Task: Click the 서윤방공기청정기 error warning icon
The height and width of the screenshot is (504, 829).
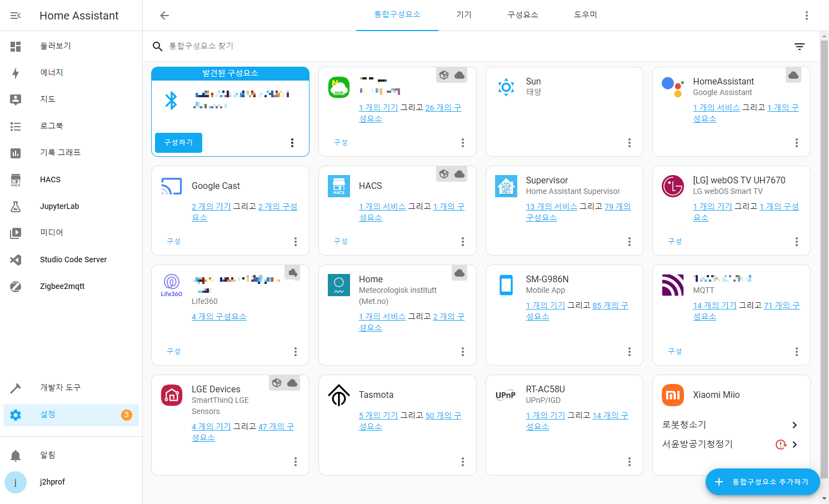Action: click(781, 445)
